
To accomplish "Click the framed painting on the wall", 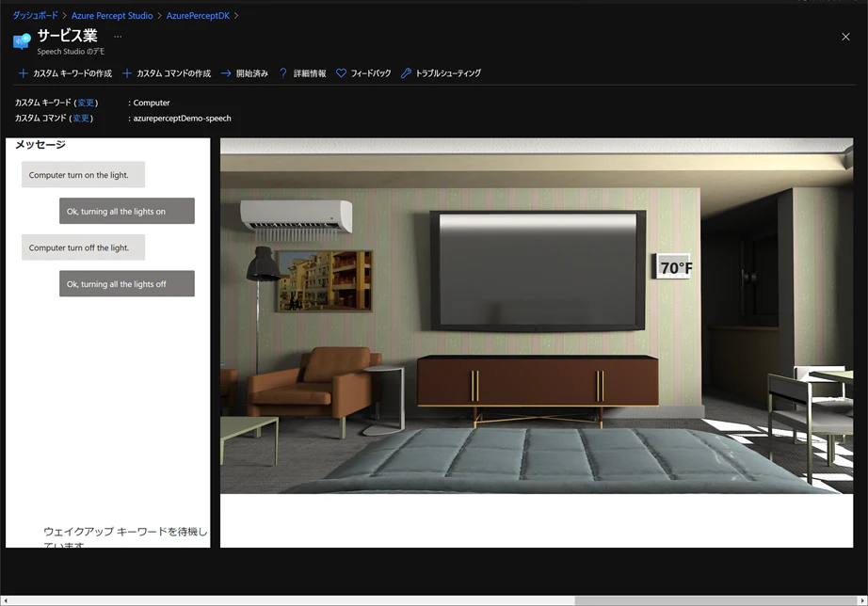I will 325,280.
